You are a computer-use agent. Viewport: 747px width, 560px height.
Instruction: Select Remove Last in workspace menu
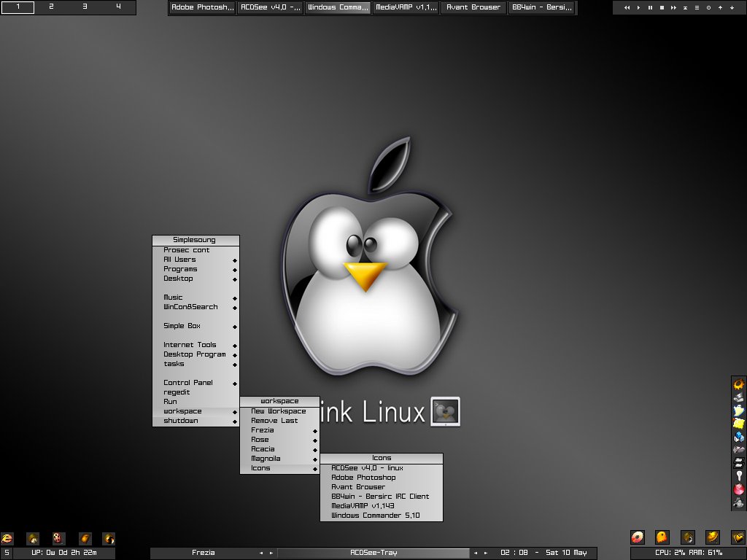279,421
